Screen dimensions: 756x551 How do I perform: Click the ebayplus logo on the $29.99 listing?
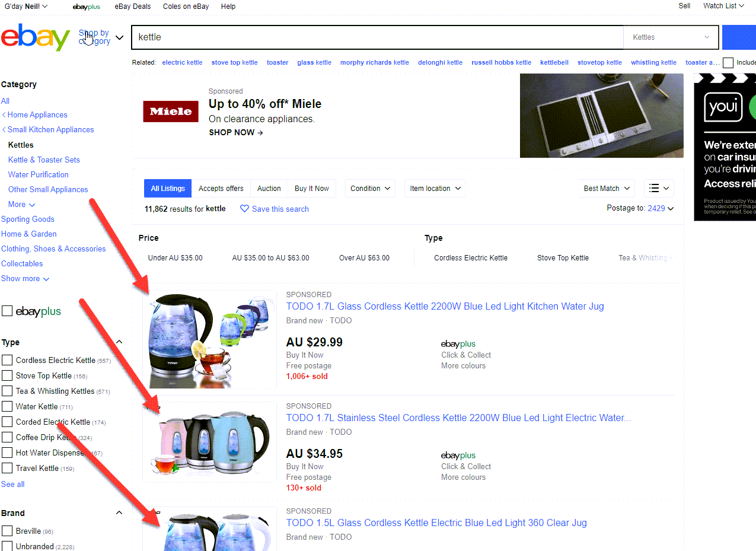458,344
